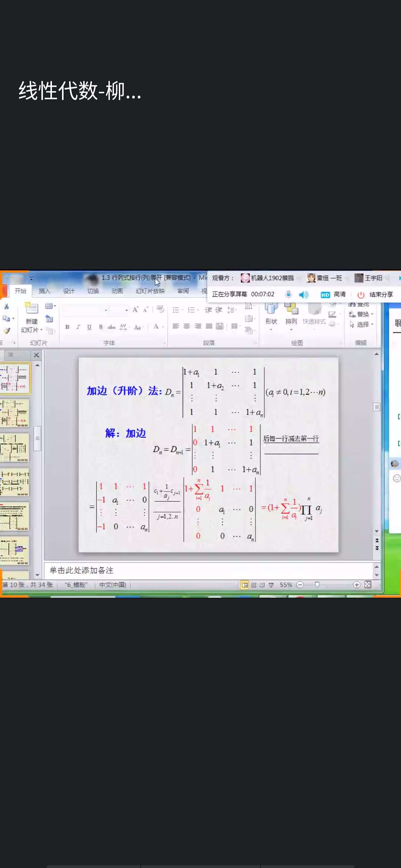Toggle italic formatting
Screen dimensions: 401x868
tap(78, 327)
